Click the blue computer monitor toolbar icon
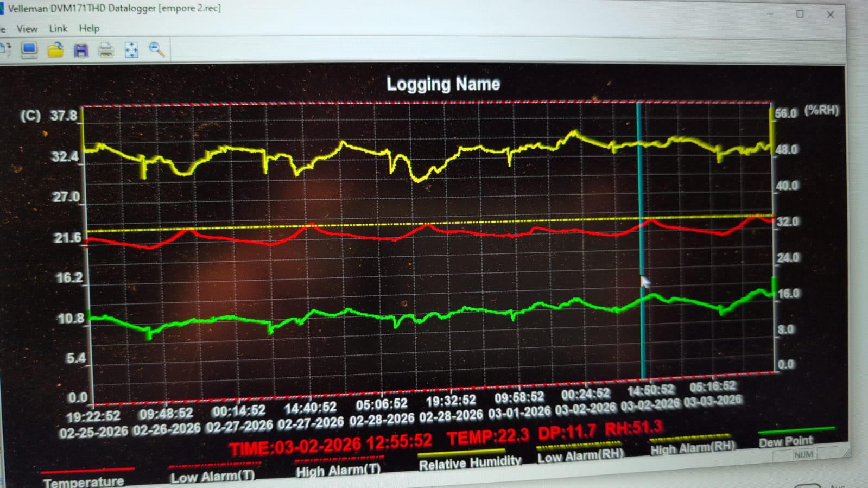The image size is (868, 488). 29,50
